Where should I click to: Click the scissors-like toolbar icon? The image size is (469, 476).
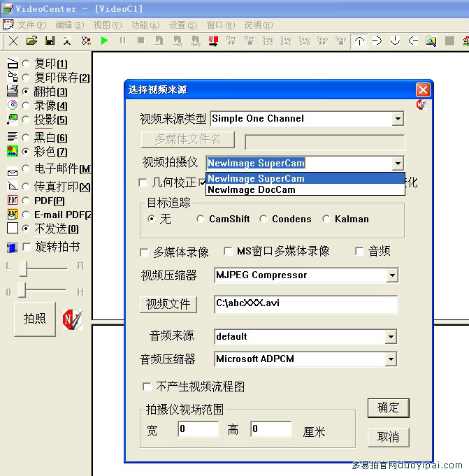86,41
